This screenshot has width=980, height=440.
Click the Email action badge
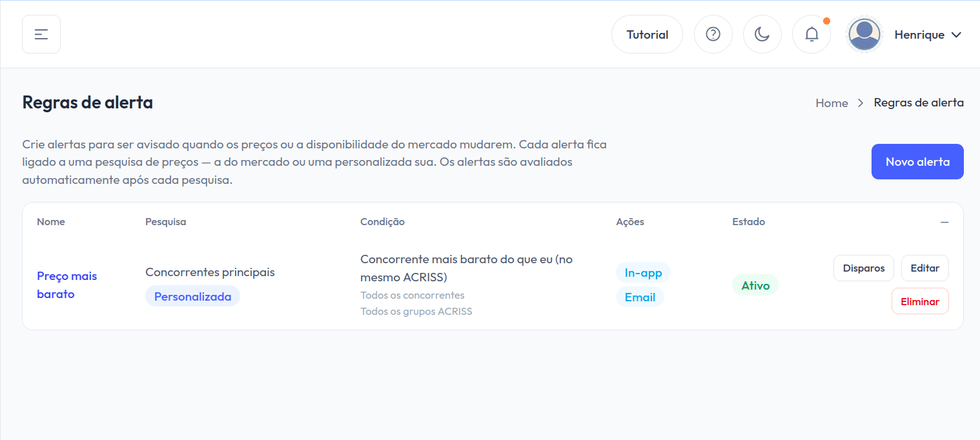coord(640,297)
